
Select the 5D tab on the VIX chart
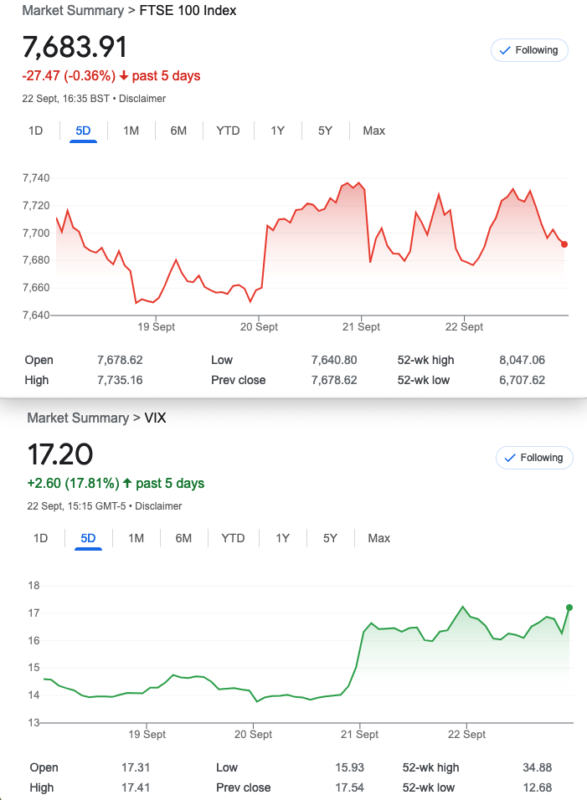point(88,538)
